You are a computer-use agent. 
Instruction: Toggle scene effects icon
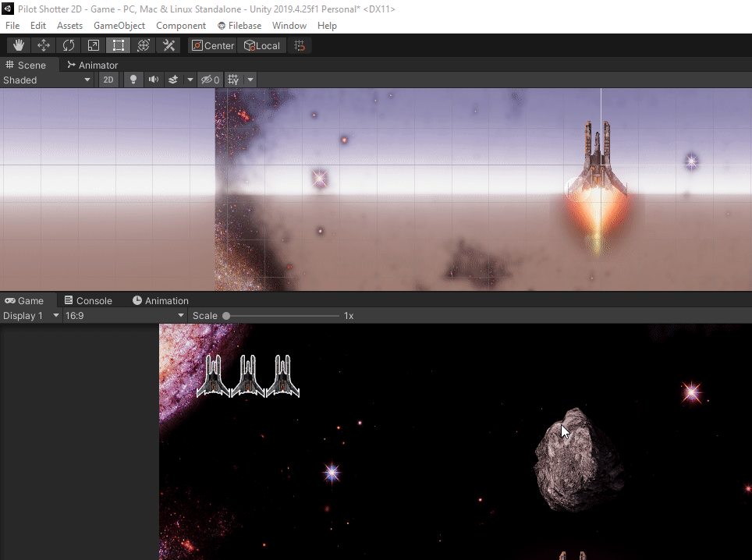[x=173, y=80]
